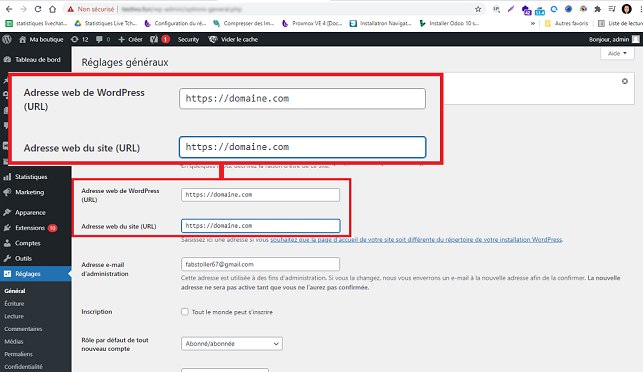Open Security in the admin bar
Image resolution: width=643 pixels, height=372 pixels.
188,39
